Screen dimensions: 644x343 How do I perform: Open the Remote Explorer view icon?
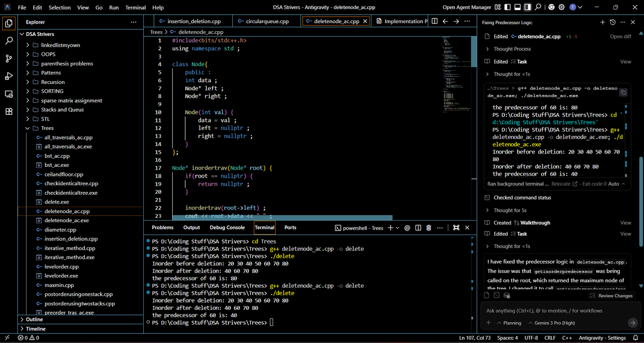[9, 94]
